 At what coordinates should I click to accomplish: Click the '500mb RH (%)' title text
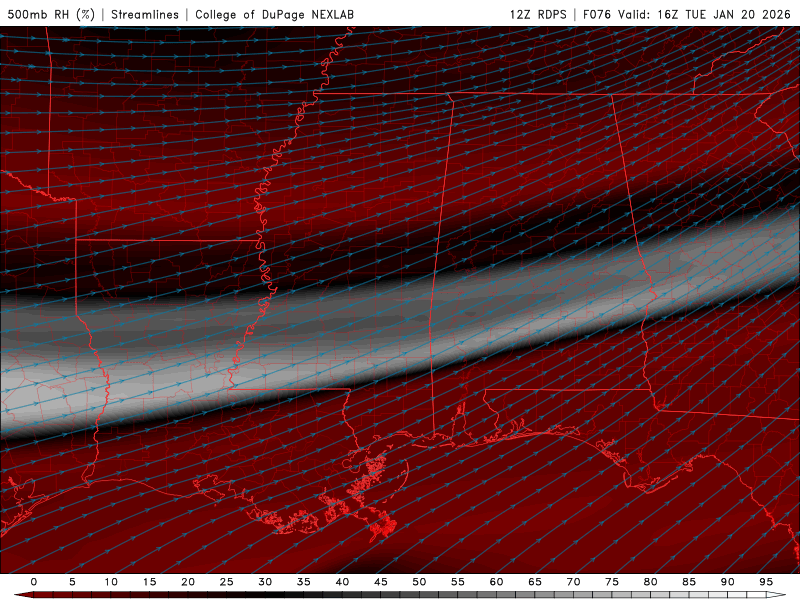coord(51,14)
